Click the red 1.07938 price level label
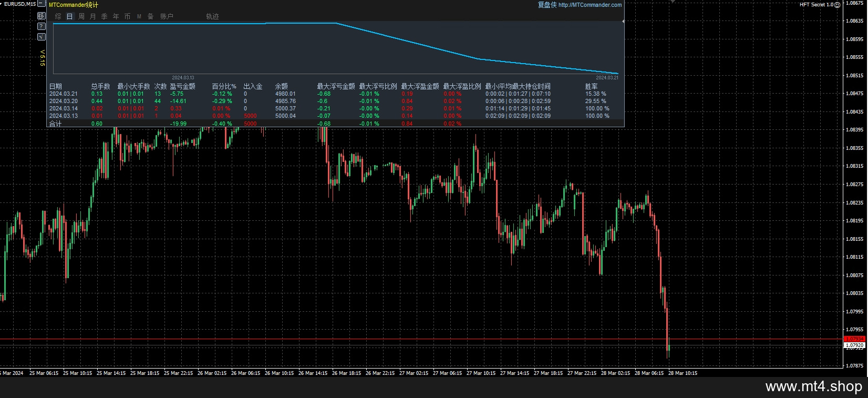Image resolution: width=868 pixels, height=398 pixels. (854, 339)
